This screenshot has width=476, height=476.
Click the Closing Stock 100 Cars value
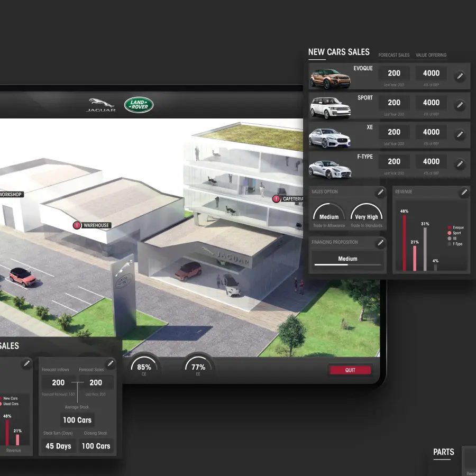pos(96,446)
